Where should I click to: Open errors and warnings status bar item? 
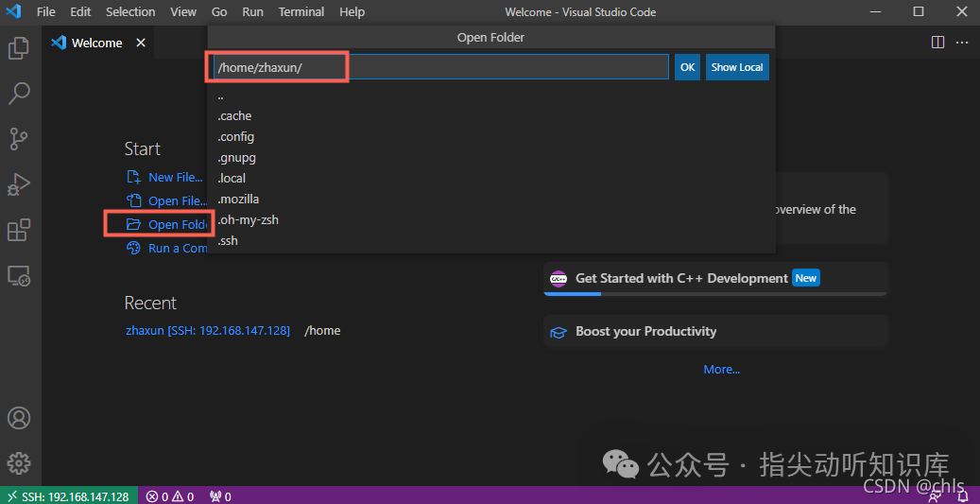pyautogui.click(x=170, y=496)
